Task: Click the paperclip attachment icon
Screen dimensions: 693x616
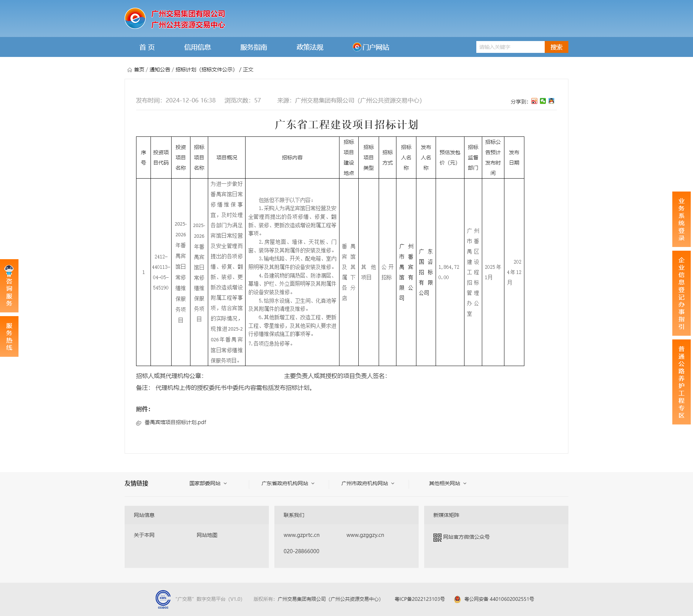Action: point(139,423)
